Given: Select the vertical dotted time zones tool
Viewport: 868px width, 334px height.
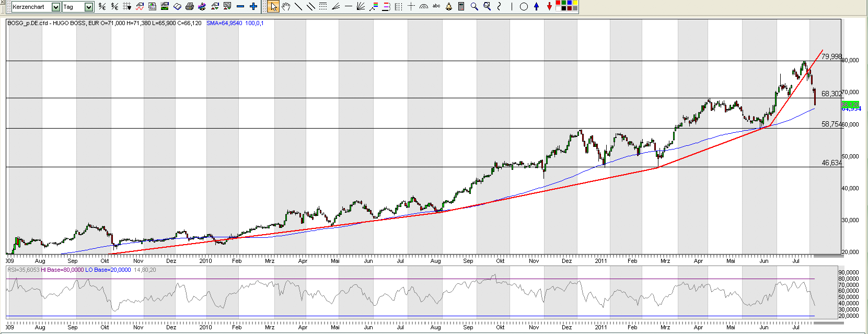Looking at the screenshot, I should coord(399,6).
